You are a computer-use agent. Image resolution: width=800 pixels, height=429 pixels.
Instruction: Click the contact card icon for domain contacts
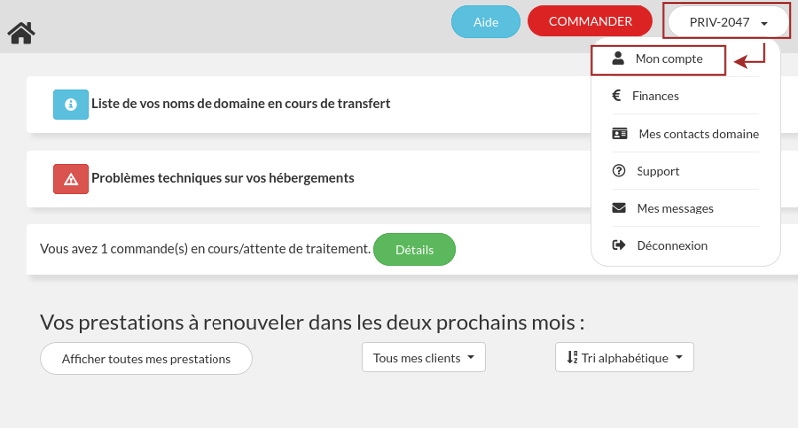pyautogui.click(x=619, y=134)
